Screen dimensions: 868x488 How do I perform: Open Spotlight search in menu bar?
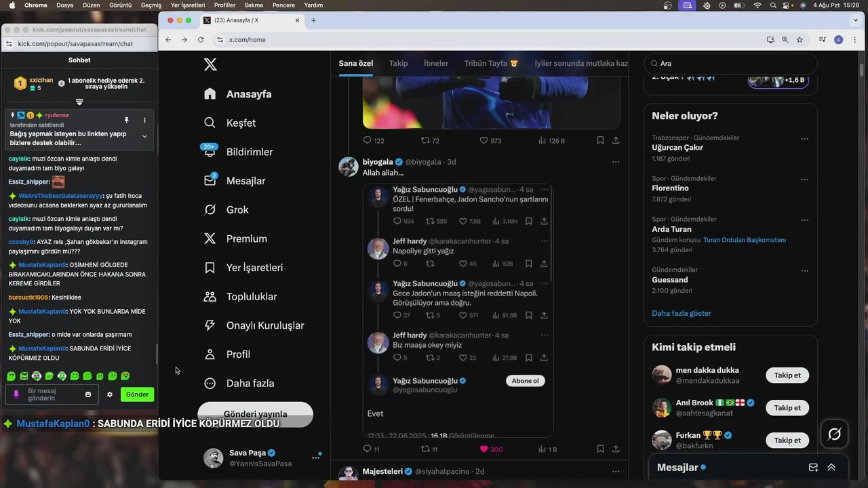(773, 5)
